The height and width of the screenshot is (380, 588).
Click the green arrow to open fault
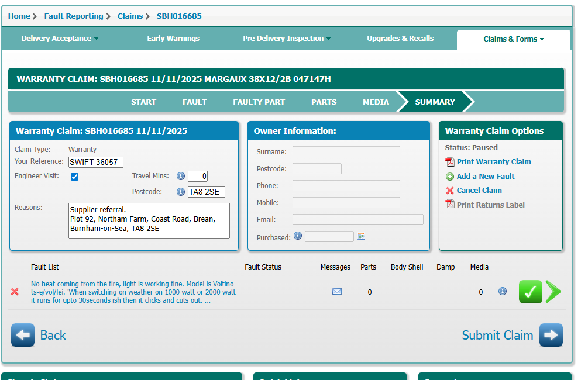click(553, 292)
